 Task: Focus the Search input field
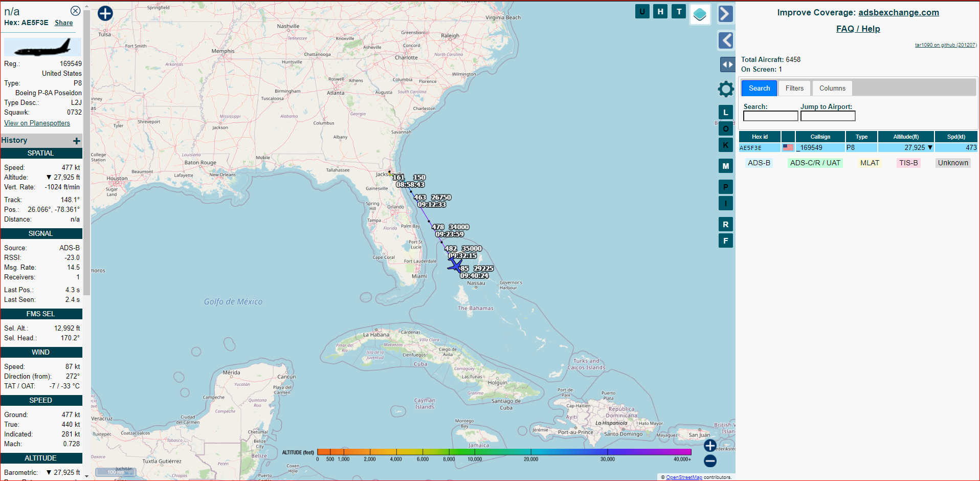[770, 116]
